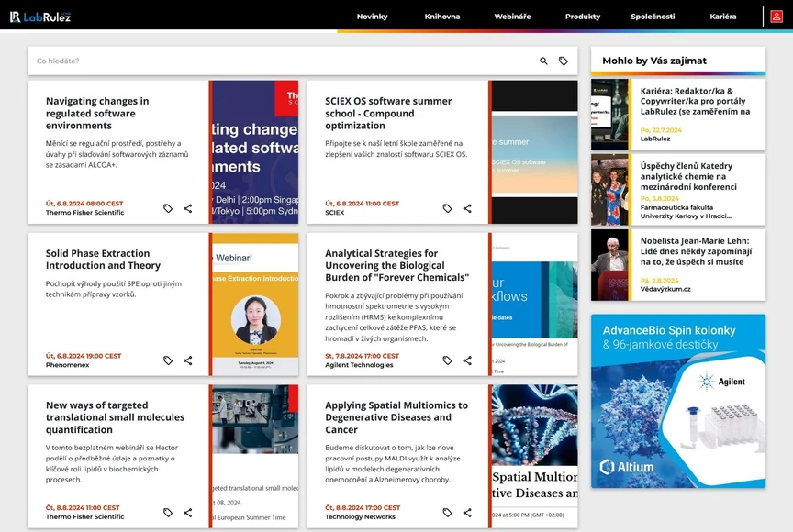Viewport: 793px width, 532px height.
Task: Open Kariéra: Redaktor/ka & Copywriter/ka article
Action: [x=695, y=101]
